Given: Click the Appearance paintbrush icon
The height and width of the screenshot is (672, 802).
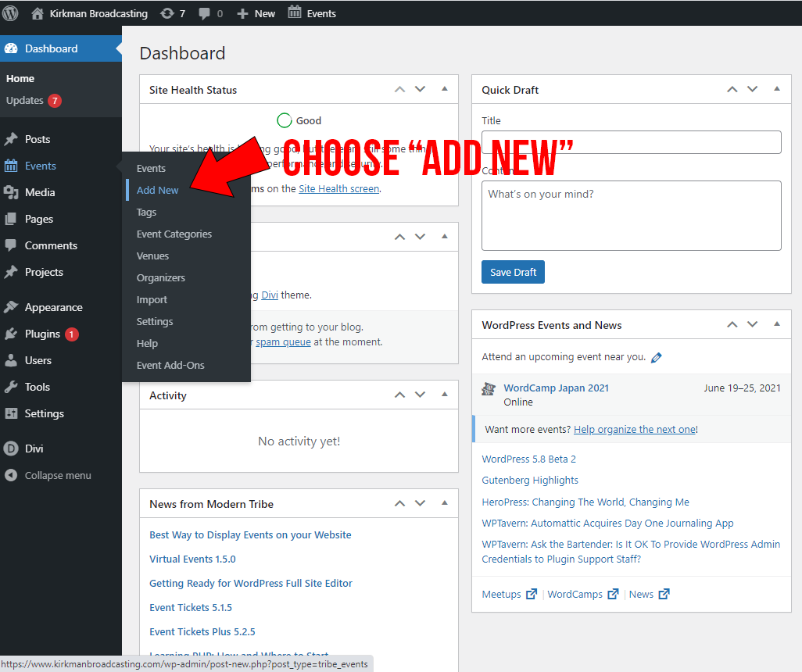Looking at the screenshot, I should [x=11, y=307].
